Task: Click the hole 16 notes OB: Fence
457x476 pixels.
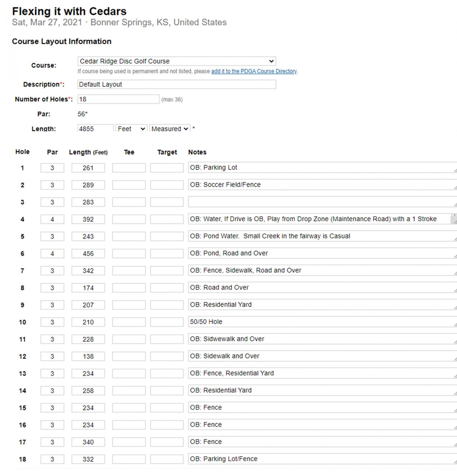Action: (x=322, y=425)
